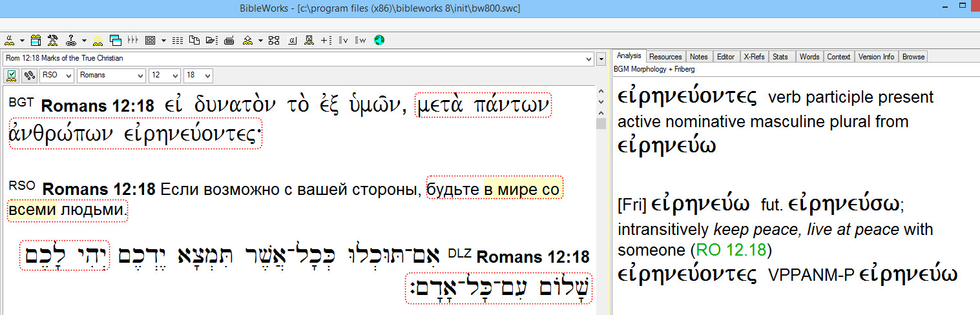Viewport: 980px width, 315px height.
Task: Click the boxed alpha character icon
Action: 292,40
